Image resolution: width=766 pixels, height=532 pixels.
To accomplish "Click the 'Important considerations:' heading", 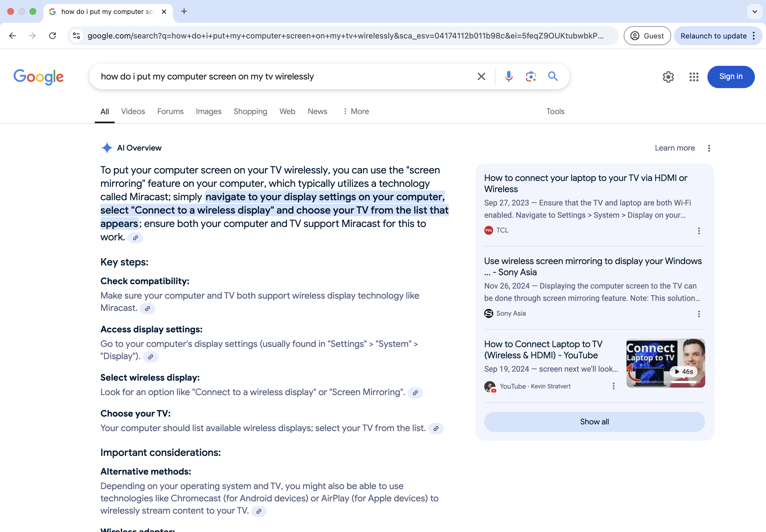I will pos(160,452).
